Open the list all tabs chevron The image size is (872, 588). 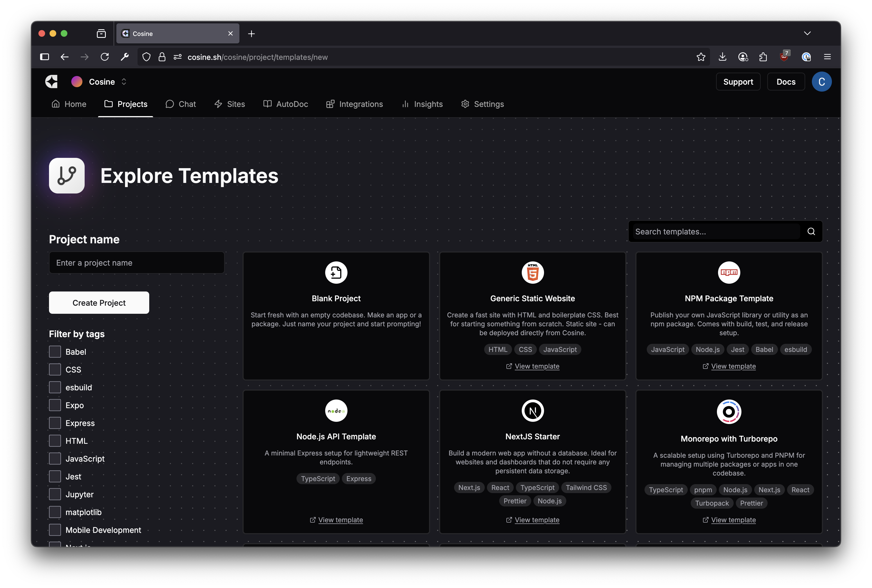[x=807, y=33]
